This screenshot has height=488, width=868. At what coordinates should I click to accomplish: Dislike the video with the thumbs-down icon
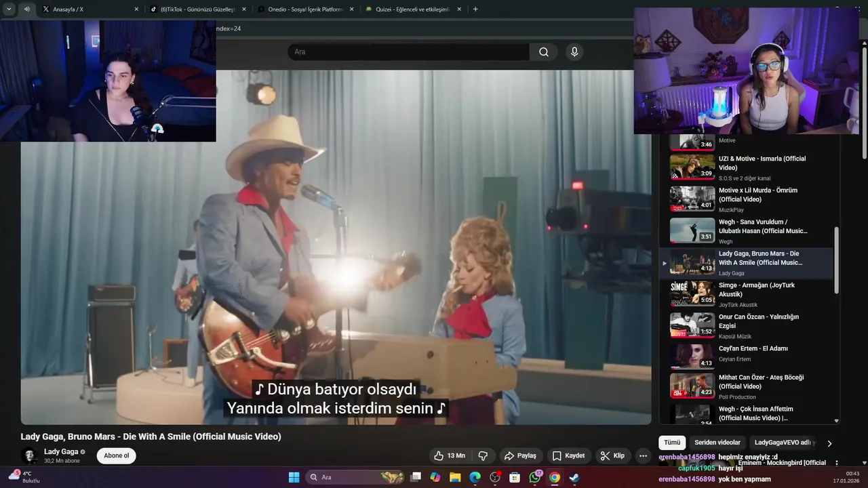[x=483, y=455]
